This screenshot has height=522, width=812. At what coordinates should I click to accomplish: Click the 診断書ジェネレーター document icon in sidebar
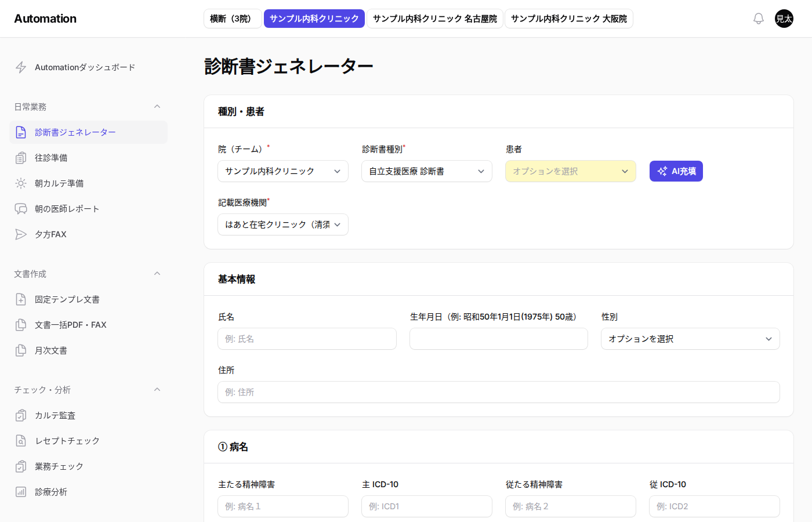coord(21,132)
